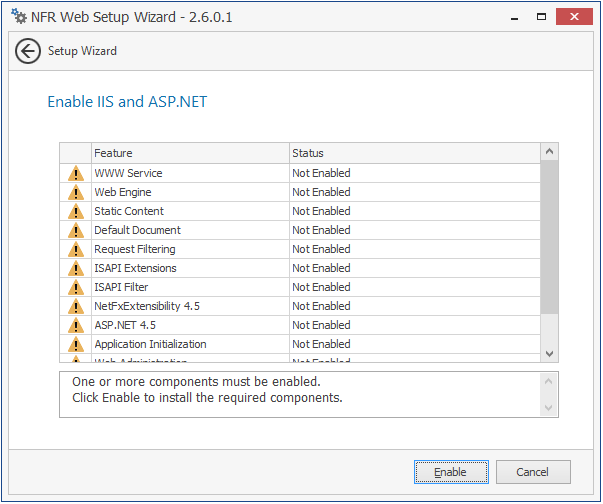The image size is (603, 504).
Task: Click warning icon next to Default Document
Action: pyautogui.click(x=76, y=231)
